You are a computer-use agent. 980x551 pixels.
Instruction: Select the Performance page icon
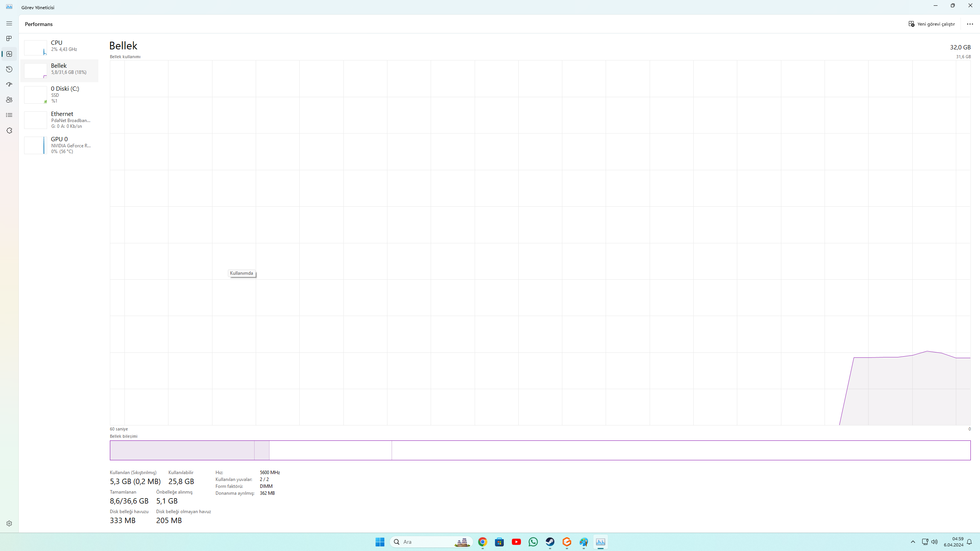pyautogui.click(x=9, y=54)
